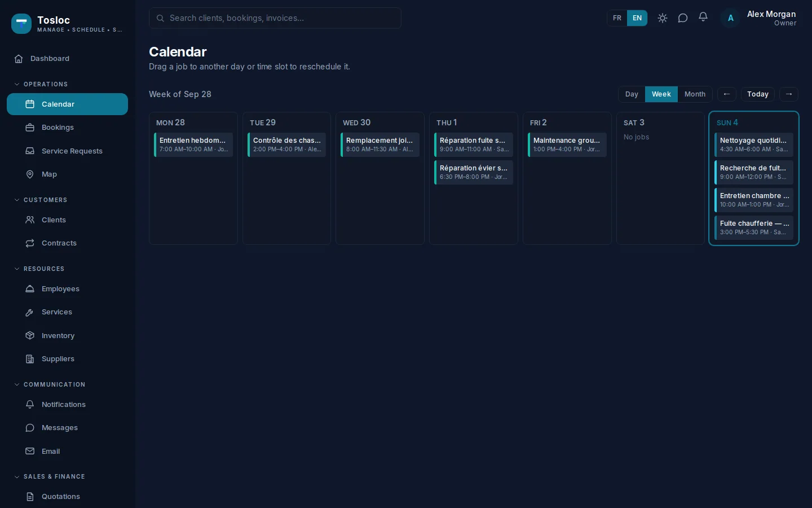Open Services wrench icon

pos(30,312)
